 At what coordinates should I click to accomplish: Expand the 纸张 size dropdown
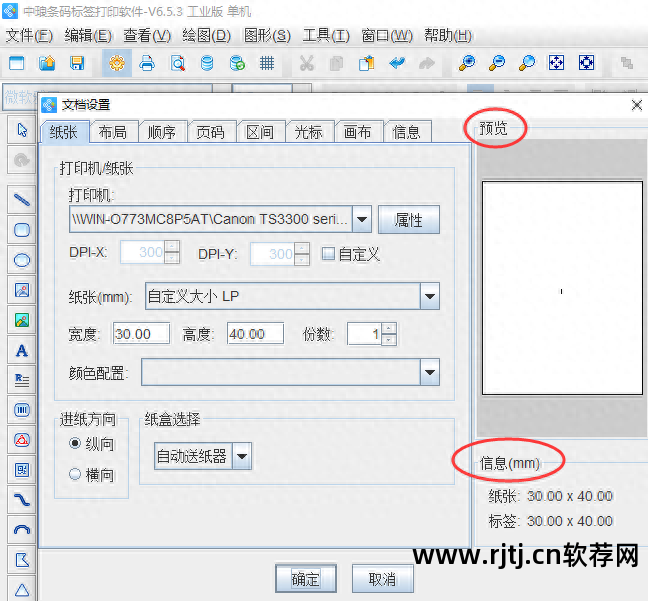pyautogui.click(x=429, y=296)
